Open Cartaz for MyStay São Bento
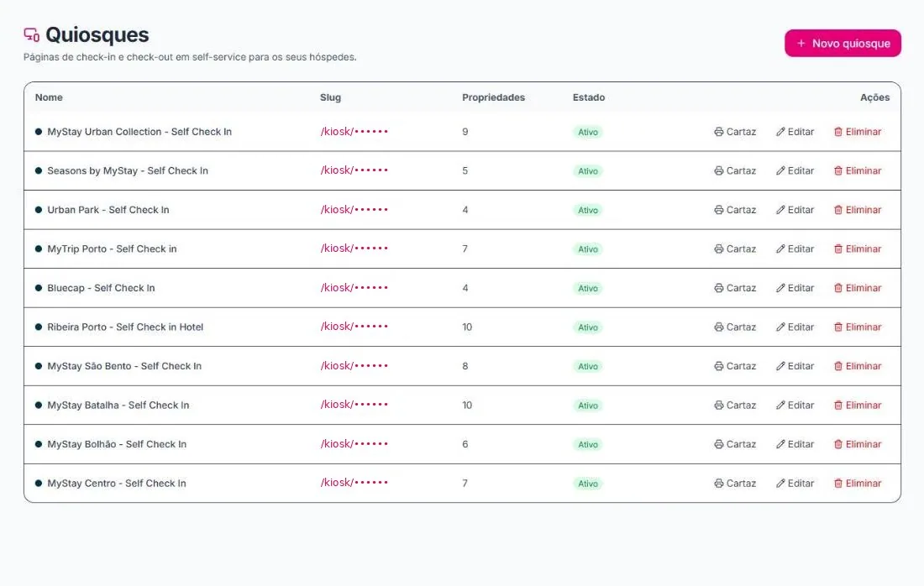 735,366
